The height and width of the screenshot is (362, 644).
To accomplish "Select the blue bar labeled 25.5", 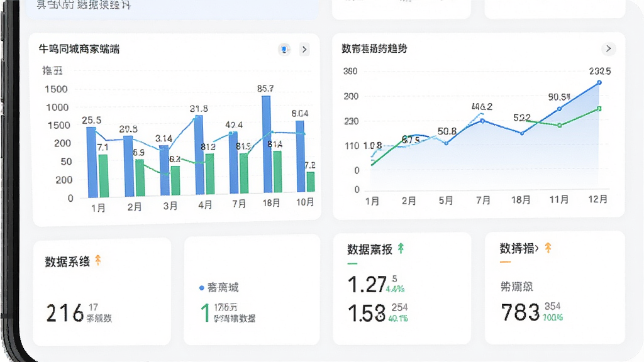I will tap(92, 162).
